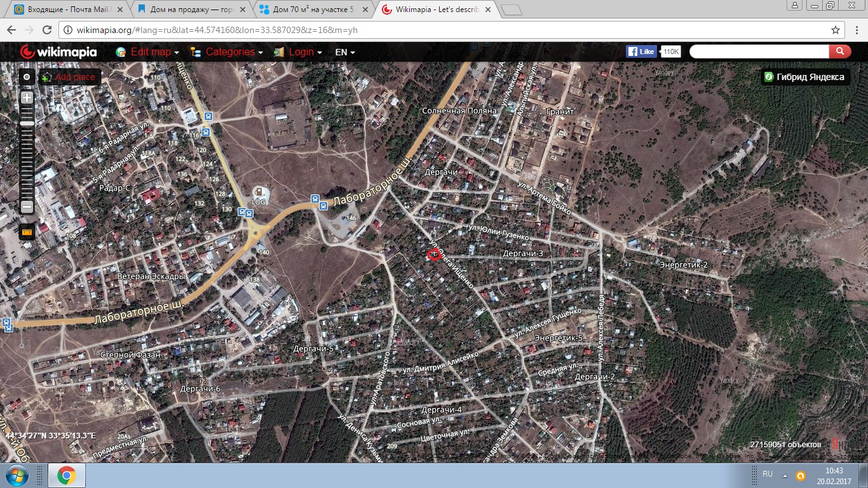Click the red search magnifier button
Image resolution: width=868 pixels, height=488 pixels.
[839, 51]
